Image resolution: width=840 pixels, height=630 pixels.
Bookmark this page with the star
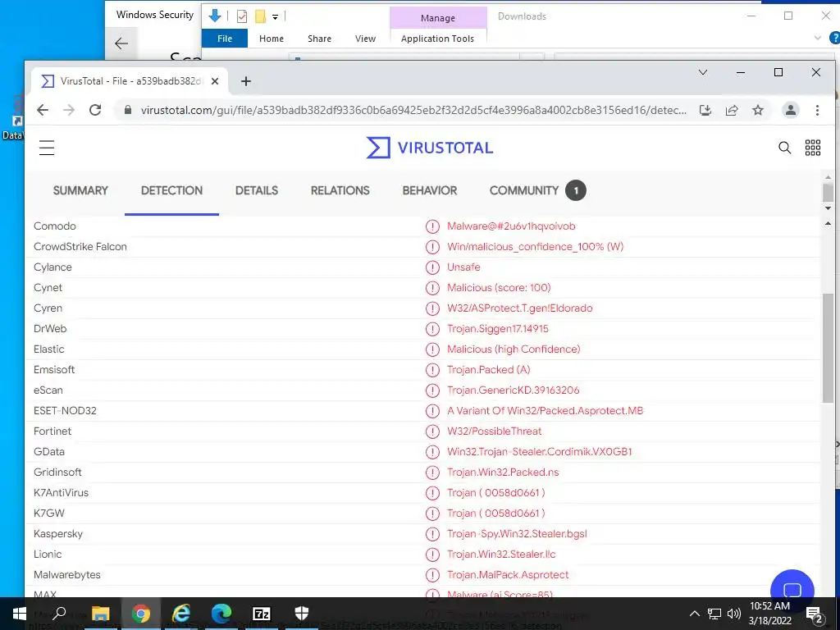click(x=757, y=110)
